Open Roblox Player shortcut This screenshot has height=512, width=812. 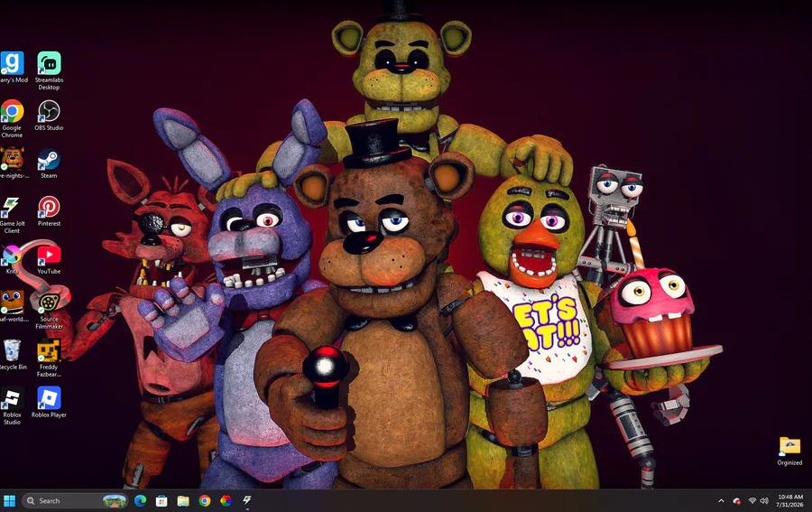(50, 402)
